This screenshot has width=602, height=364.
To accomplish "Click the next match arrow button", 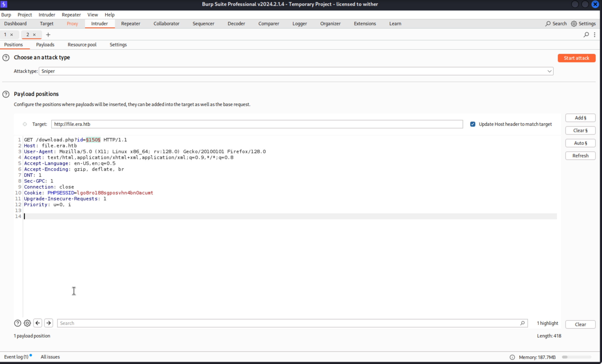I will (49, 323).
